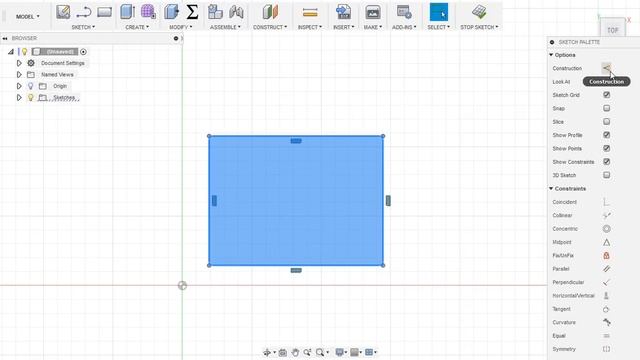Apply the Collinear constraint
Image resolution: width=640 pixels, height=360 pixels.
607,216
